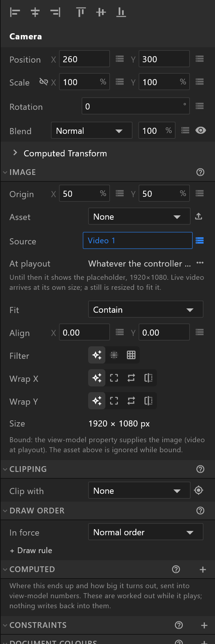Select the Video 1 source field
215x644 pixels.
138,240
